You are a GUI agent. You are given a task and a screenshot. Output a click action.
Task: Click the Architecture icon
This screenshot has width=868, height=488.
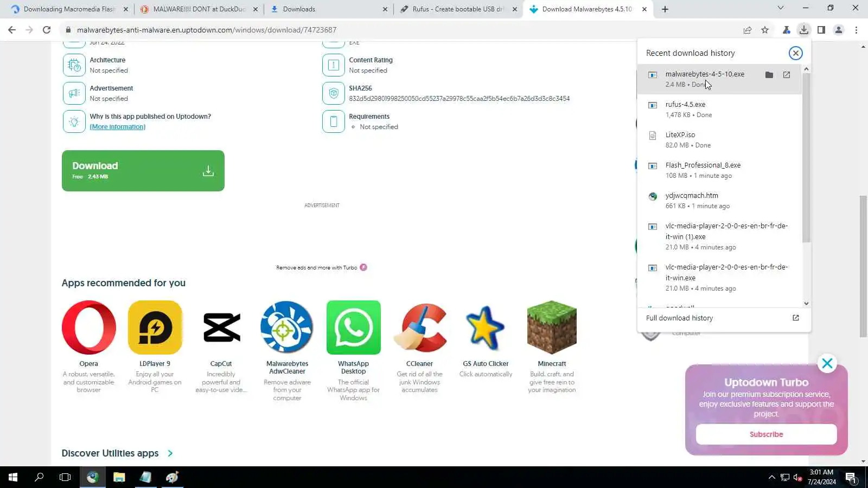(x=74, y=65)
